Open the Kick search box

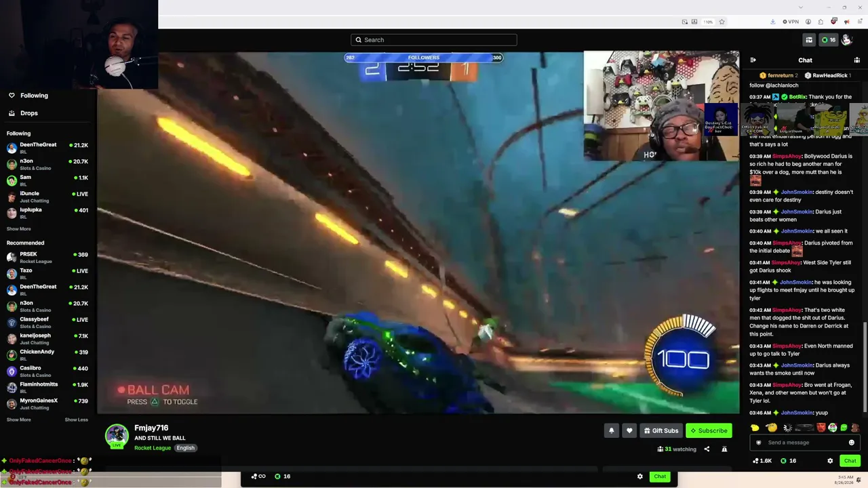tap(434, 40)
